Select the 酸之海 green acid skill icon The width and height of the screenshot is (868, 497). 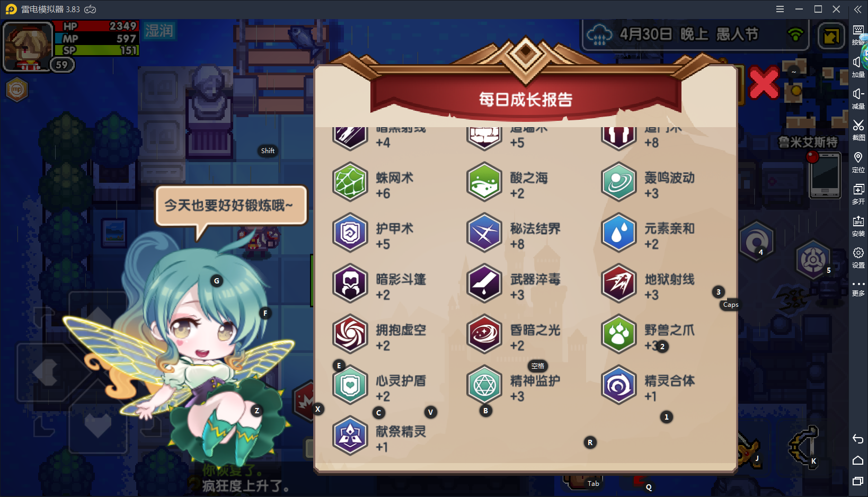tap(484, 182)
